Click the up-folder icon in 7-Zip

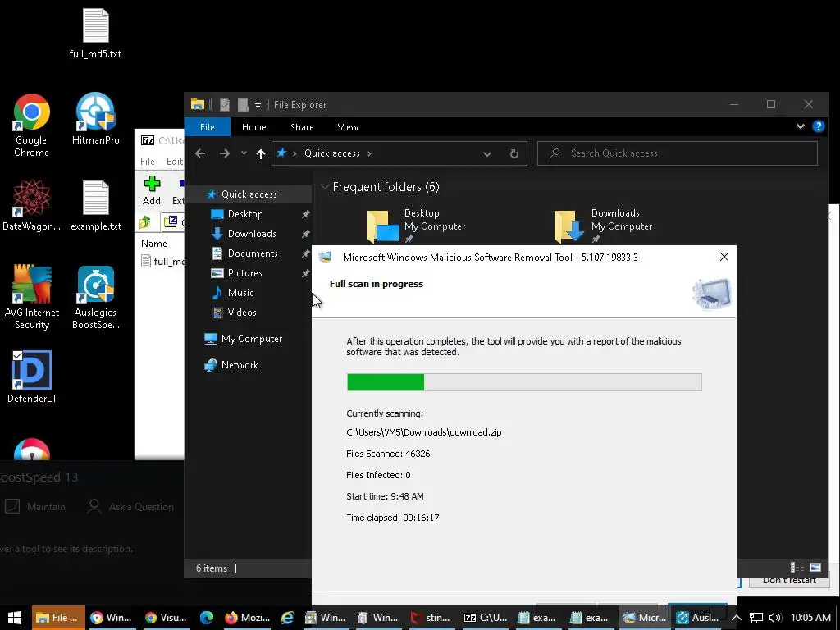(145, 221)
